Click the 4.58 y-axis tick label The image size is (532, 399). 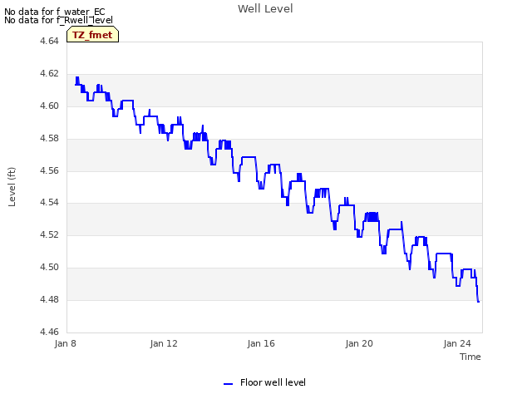point(49,139)
